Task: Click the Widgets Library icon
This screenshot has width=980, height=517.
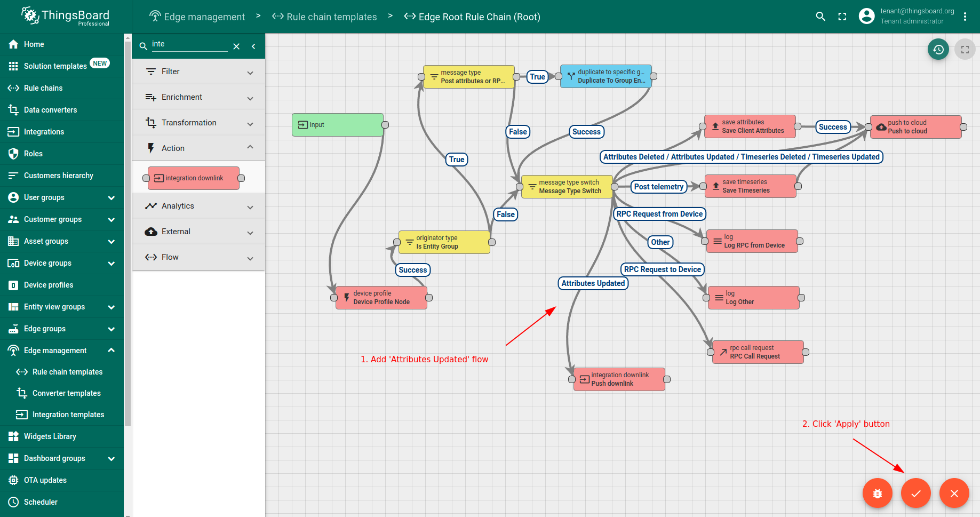Action: tap(13, 436)
